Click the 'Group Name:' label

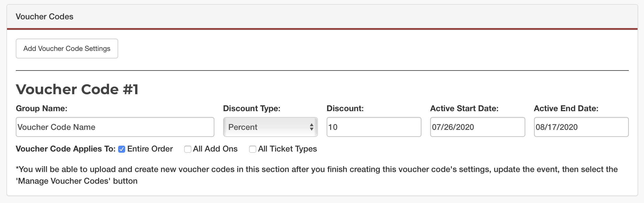[42, 109]
